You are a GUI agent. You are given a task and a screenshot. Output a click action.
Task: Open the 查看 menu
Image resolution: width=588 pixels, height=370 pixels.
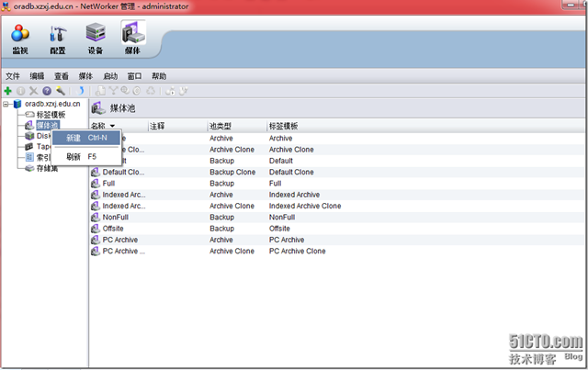tap(62, 76)
